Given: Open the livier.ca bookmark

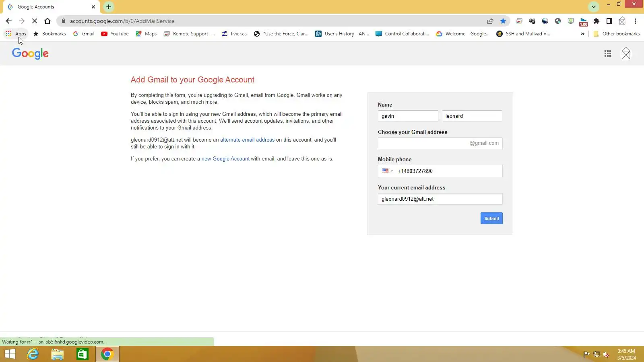Looking at the screenshot, I should coord(234,34).
